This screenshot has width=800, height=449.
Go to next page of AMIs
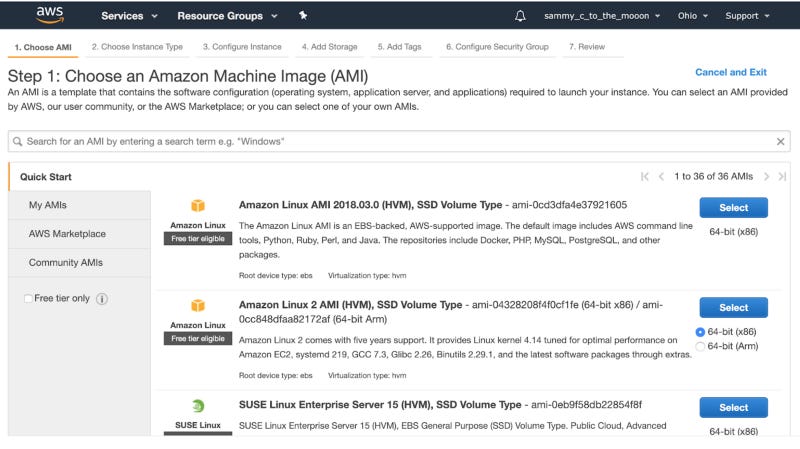point(766,177)
